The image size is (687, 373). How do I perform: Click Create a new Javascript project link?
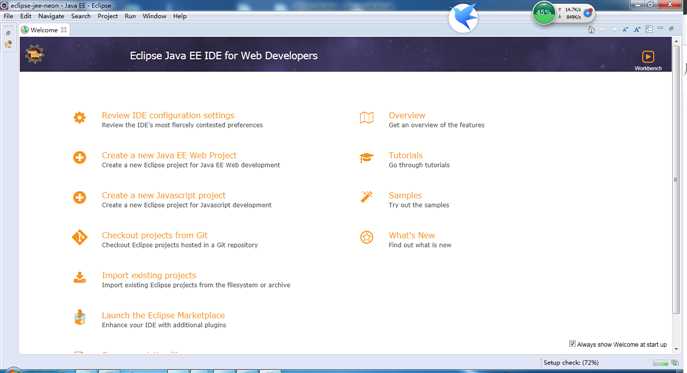163,195
